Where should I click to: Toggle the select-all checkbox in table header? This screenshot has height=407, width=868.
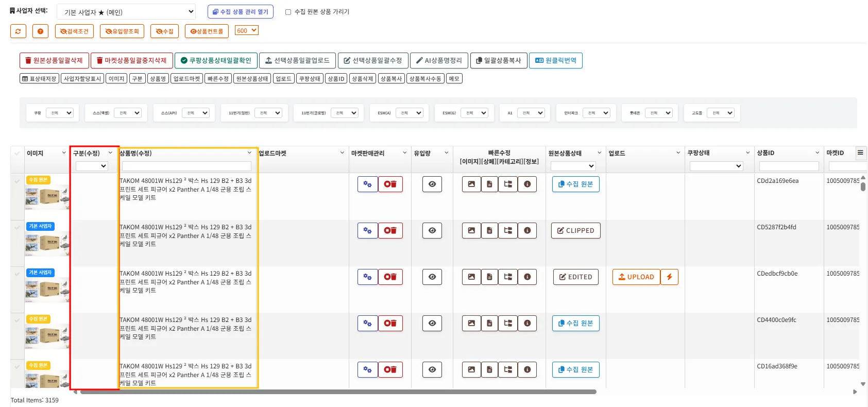click(x=17, y=153)
